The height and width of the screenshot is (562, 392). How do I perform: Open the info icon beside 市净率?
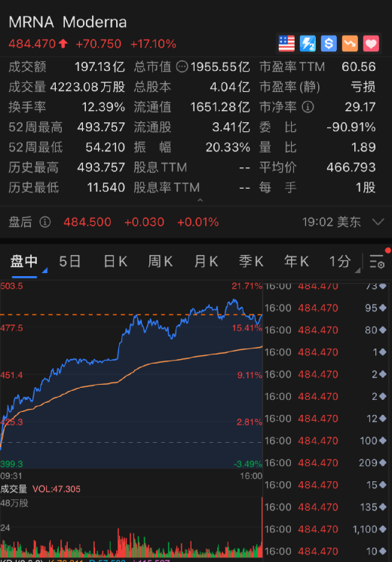[308, 107]
